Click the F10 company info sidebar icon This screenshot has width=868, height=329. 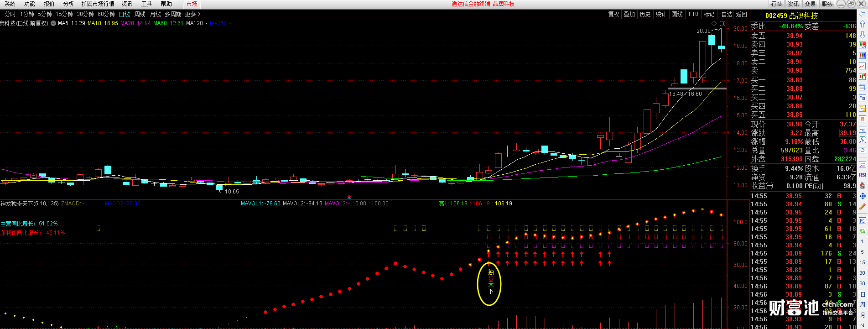(x=863, y=98)
